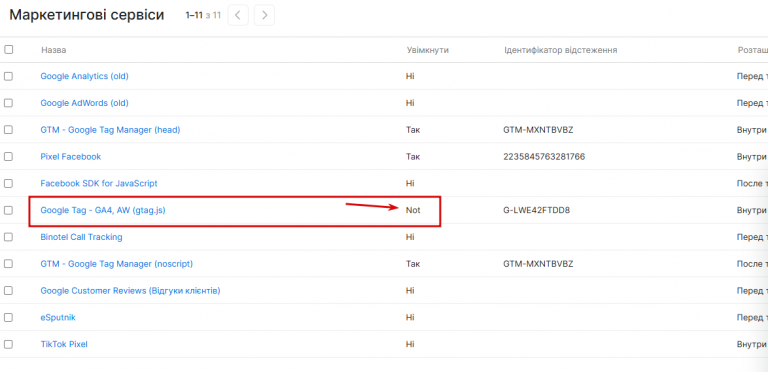768x372 pixels.
Task: Check the Google Analytics (old) row checkbox
Action: 8,76
